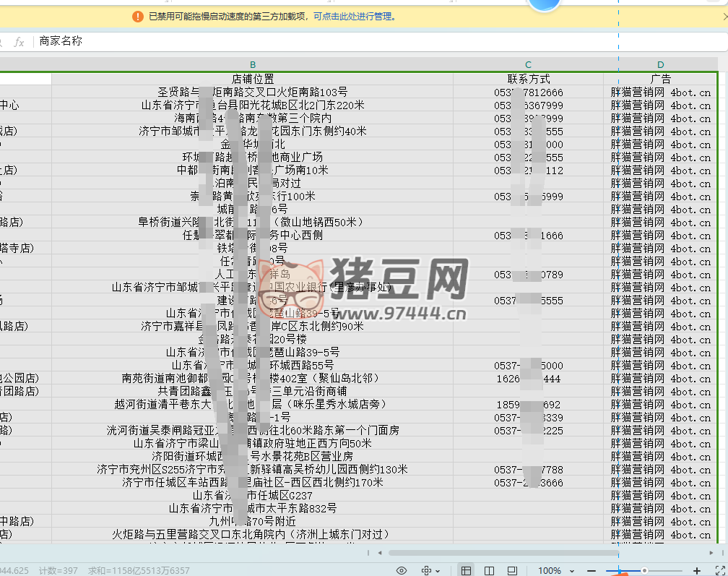Click the fx insert function icon

coord(19,42)
